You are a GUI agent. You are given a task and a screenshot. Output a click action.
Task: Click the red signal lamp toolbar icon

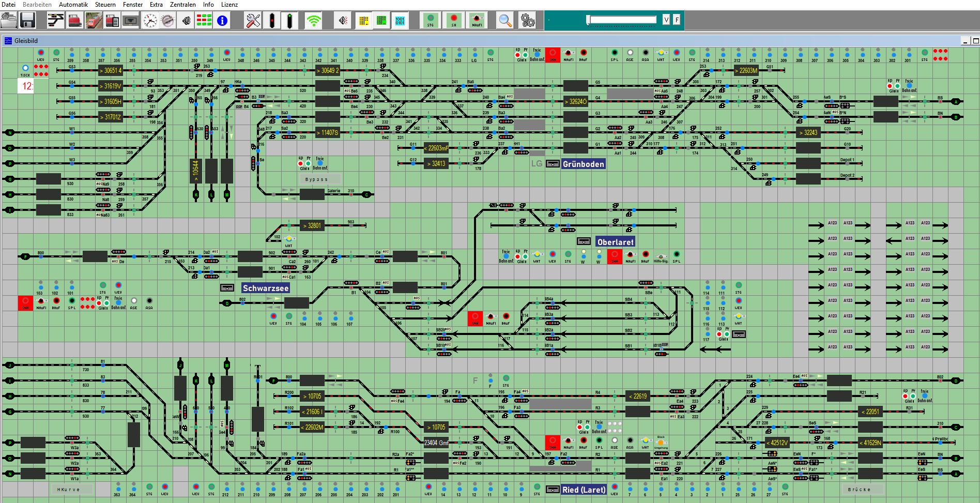coord(272,21)
